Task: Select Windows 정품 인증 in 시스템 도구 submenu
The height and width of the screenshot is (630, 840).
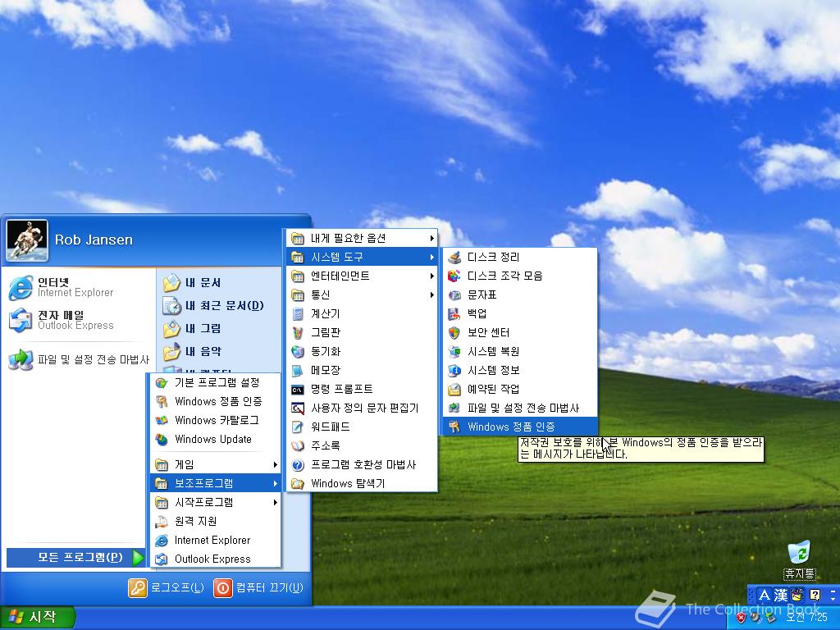Action: [x=520, y=427]
